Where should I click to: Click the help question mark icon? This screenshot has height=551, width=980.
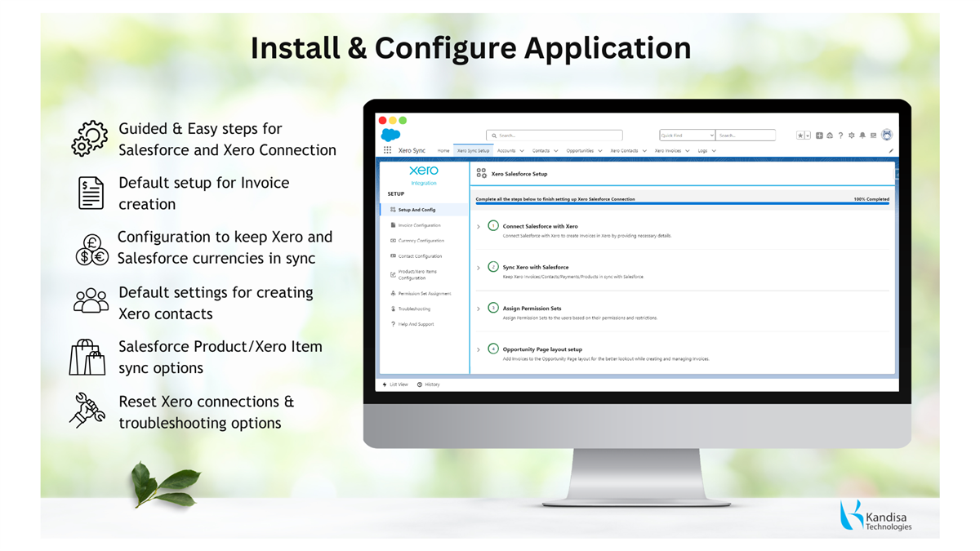[x=840, y=136]
